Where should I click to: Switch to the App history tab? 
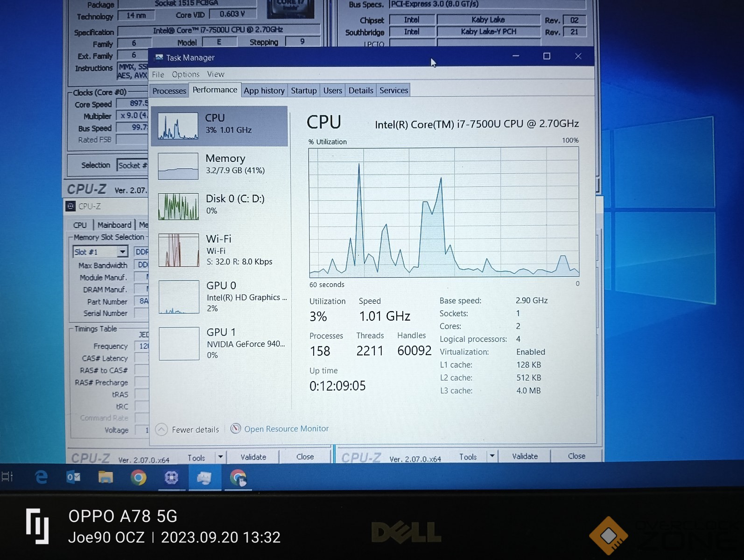click(264, 91)
